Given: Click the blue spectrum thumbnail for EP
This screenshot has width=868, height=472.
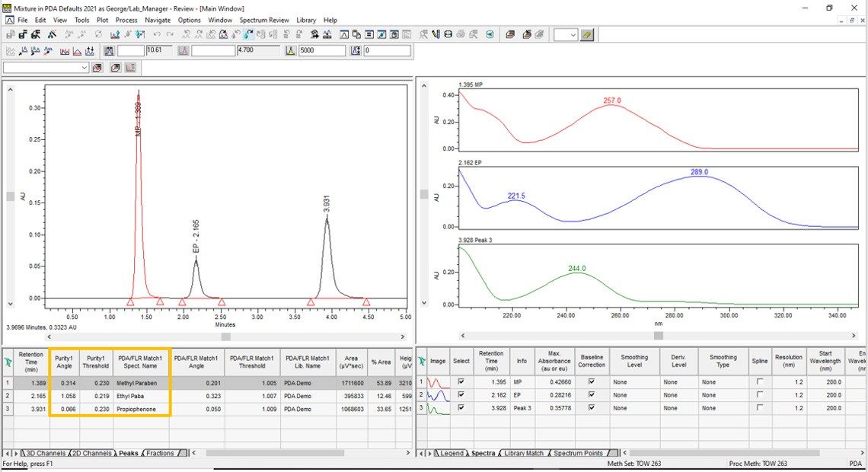Looking at the screenshot, I should point(437,395).
